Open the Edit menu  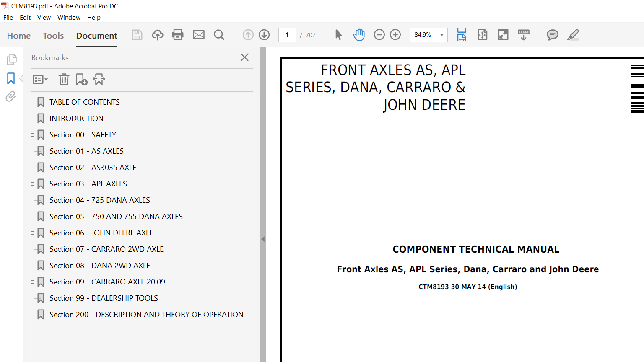coord(25,18)
